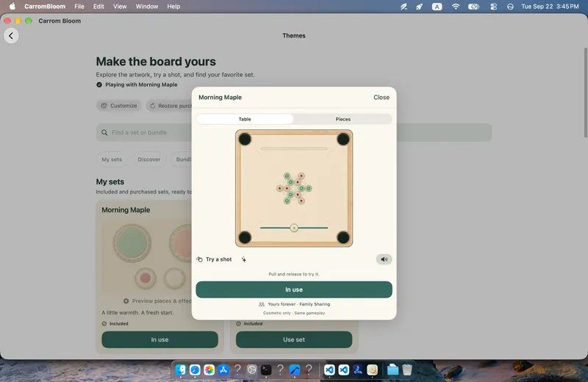The height and width of the screenshot is (382, 588).
Task: Open the Edit menu
Action: point(98,7)
